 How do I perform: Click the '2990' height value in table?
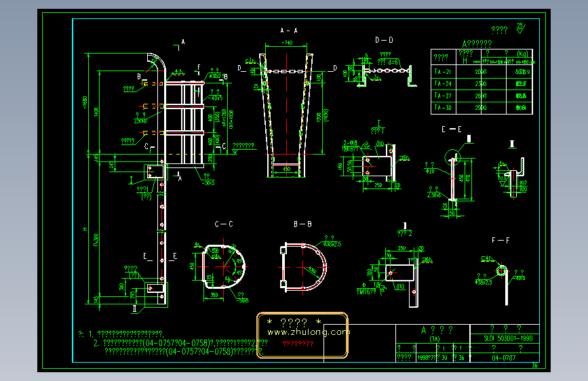coord(481,108)
